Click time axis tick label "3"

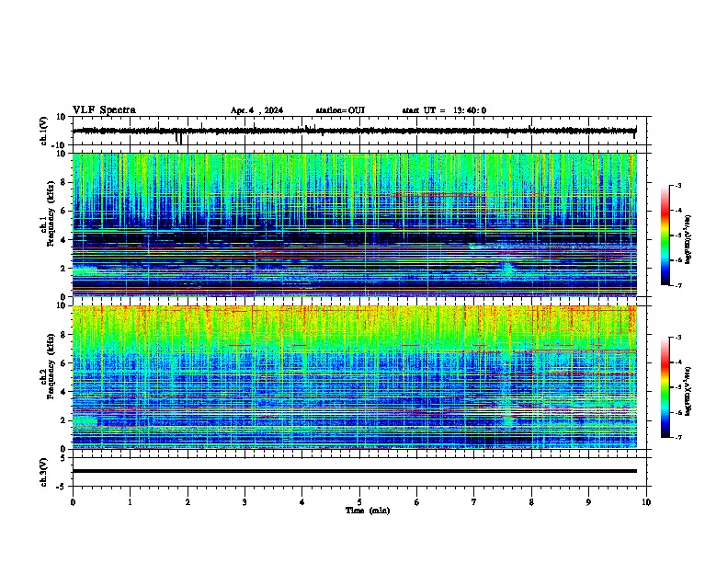(245, 502)
